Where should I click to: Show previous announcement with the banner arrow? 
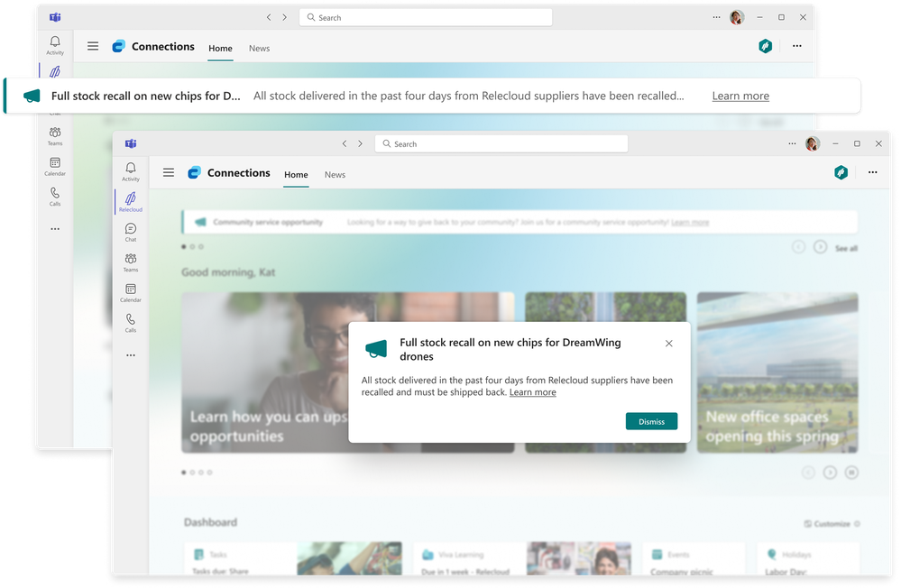pos(799,247)
